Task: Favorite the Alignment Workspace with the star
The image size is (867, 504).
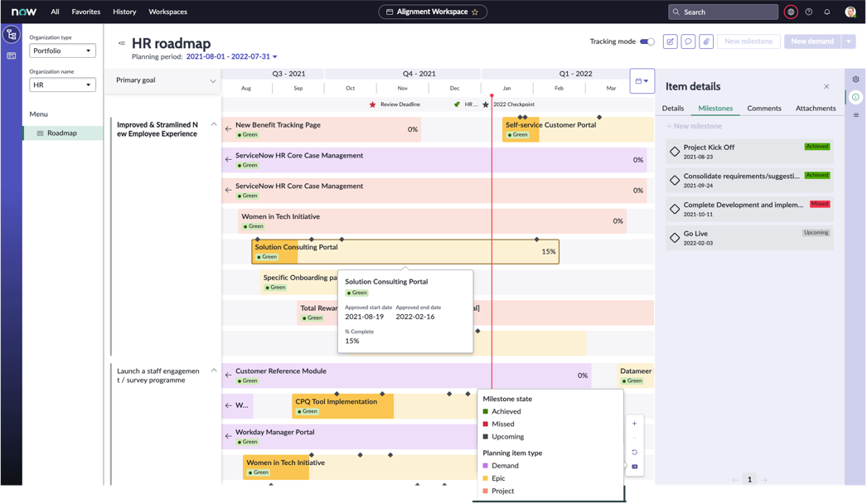Action: (474, 12)
